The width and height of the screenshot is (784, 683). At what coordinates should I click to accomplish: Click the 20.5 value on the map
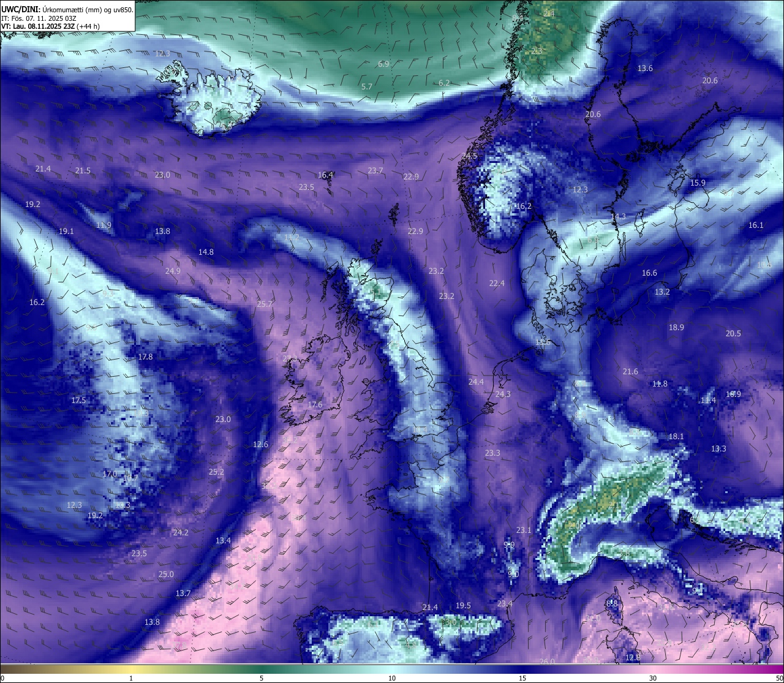pos(733,333)
